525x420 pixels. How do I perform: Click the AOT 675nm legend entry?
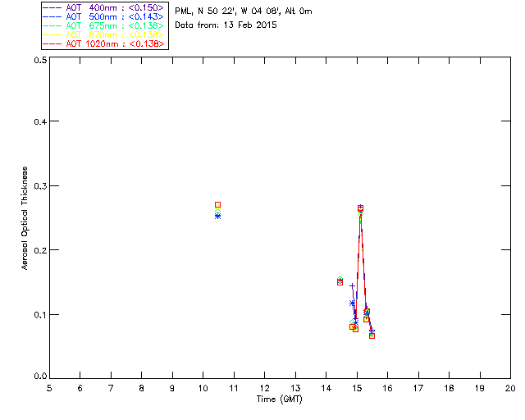[104, 25]
